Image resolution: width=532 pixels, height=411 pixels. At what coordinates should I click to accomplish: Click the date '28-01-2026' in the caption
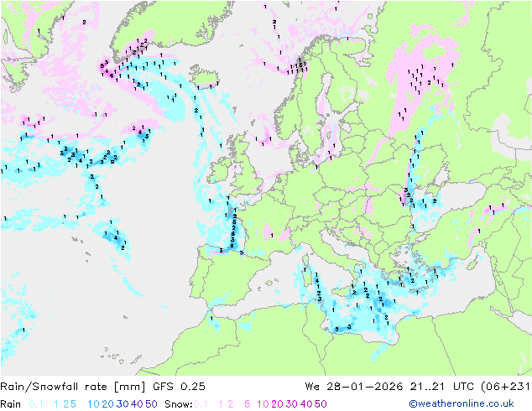pos(365,387)
